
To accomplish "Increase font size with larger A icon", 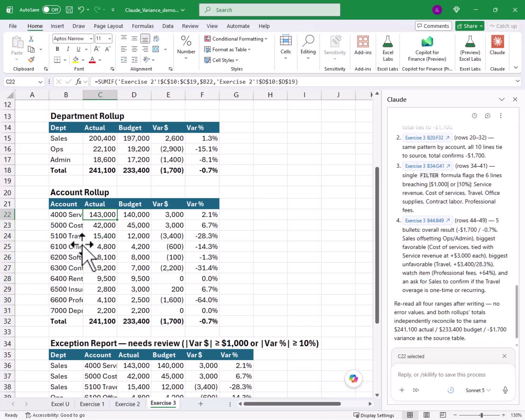I will [x=97, y=49].
